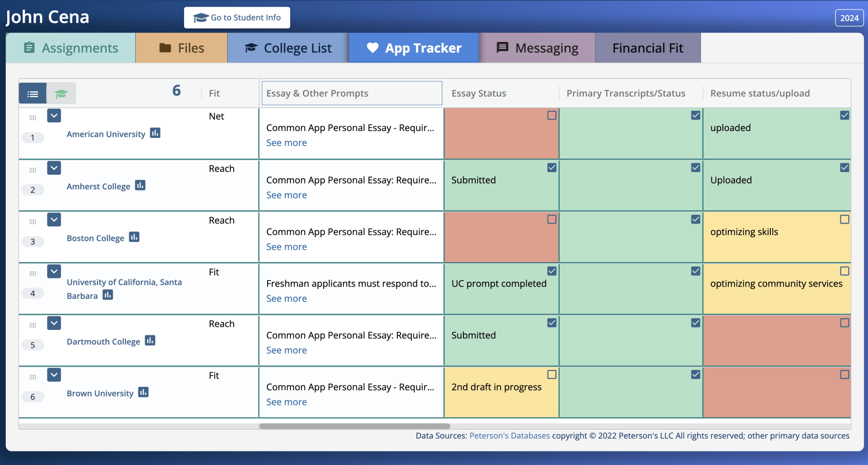
Task: Open the stats chart icon for American University
Action: click(x=155, y=133)
